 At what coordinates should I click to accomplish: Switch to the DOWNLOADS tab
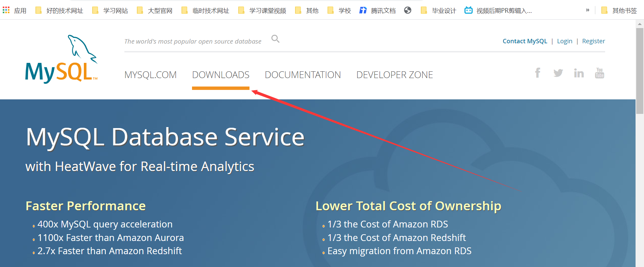point(221,75)
